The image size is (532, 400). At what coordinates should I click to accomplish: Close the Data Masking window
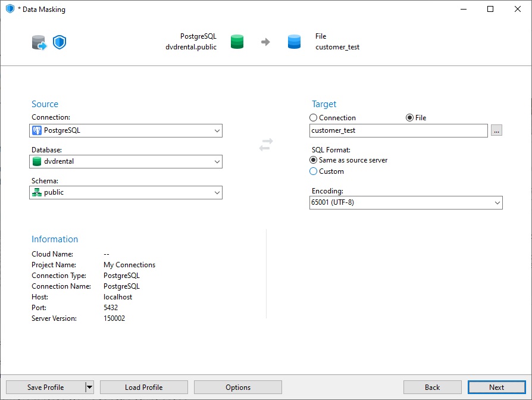pyautogui.click(x=517, y=9)
